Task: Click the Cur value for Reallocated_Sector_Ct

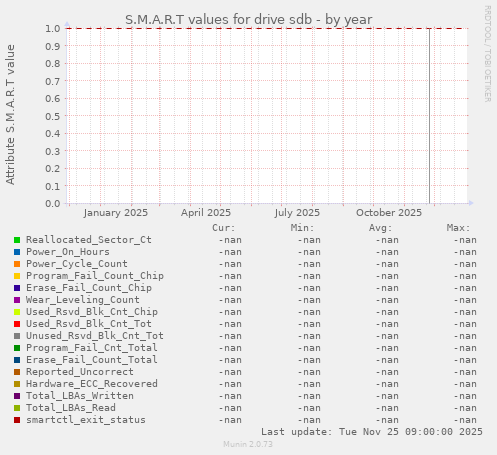Action: 230,240
